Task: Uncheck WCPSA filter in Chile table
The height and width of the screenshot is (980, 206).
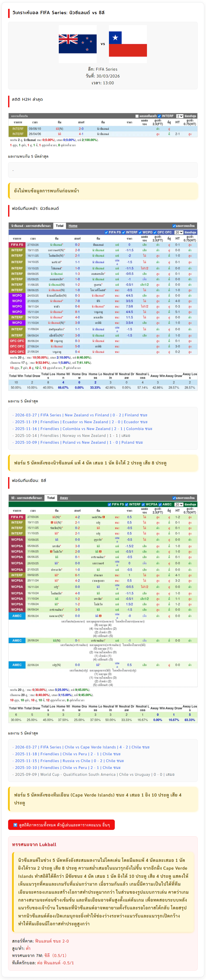Action: pos(144,504)
